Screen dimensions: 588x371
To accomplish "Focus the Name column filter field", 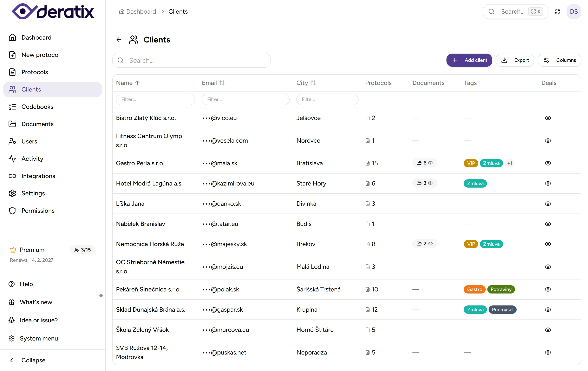I will [x=155, y=99].
